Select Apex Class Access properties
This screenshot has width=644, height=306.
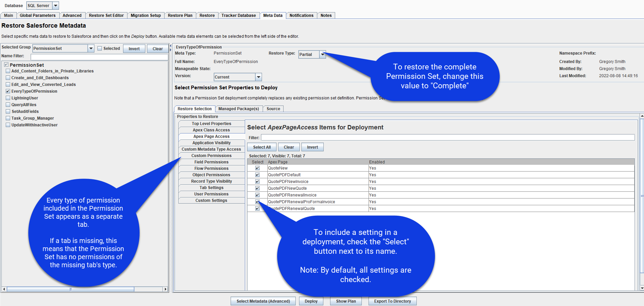pos(211,130)
